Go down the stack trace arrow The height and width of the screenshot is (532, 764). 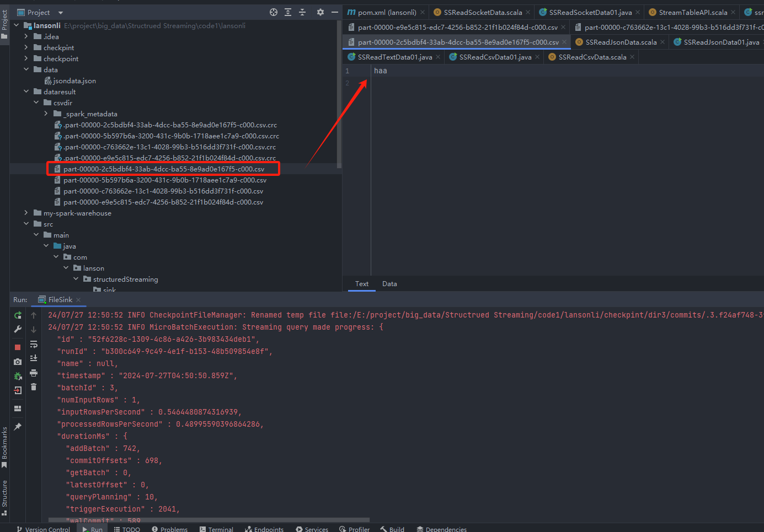point(34,330)
